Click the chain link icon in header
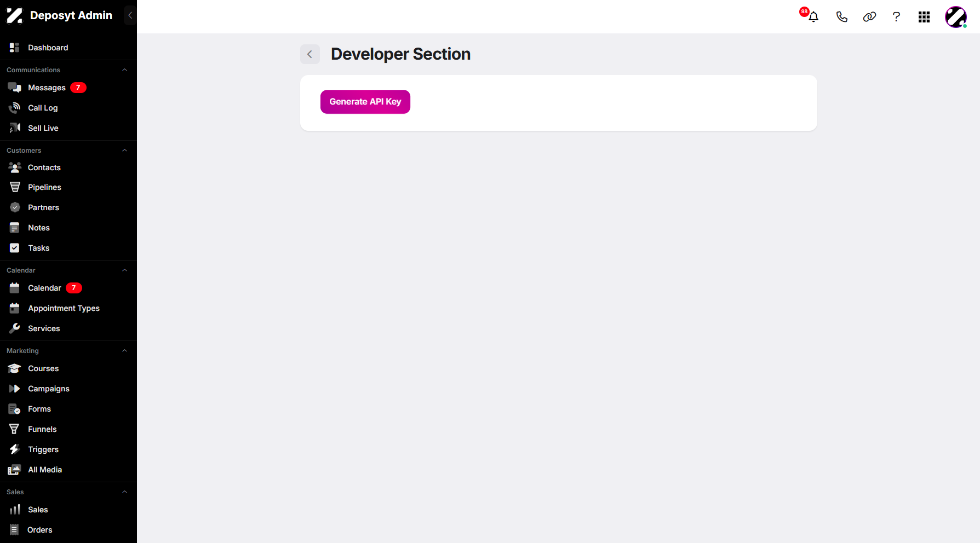Screen dimensions: 980x543 pyautogui.click(x=869, y=17)
